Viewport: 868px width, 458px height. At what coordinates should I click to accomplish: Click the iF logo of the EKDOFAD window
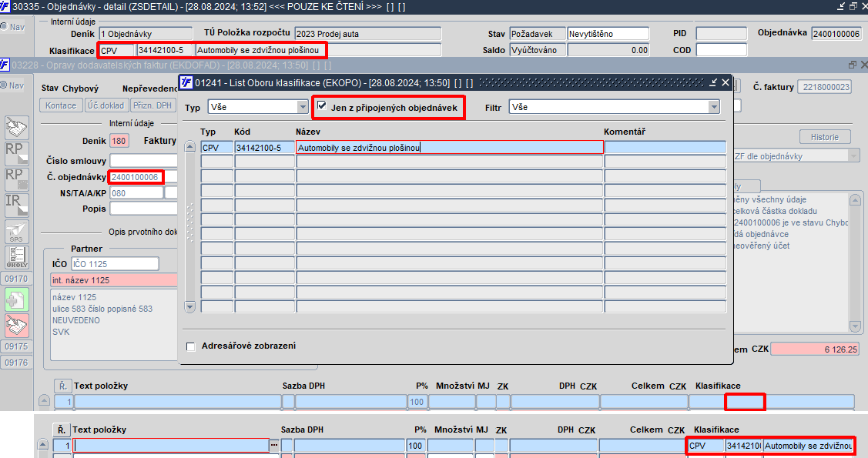coord(5,65)
